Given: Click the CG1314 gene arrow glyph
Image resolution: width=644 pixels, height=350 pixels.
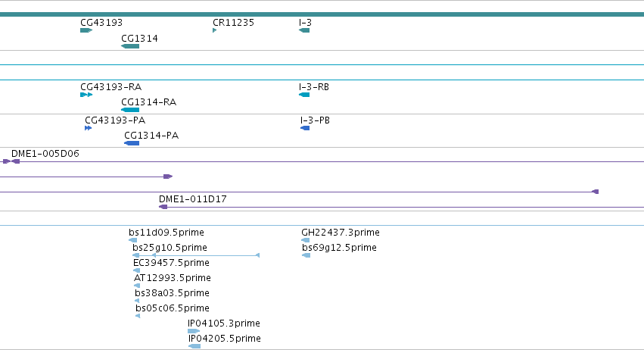Looking at the screenshot, I should [x=130, y=46].
